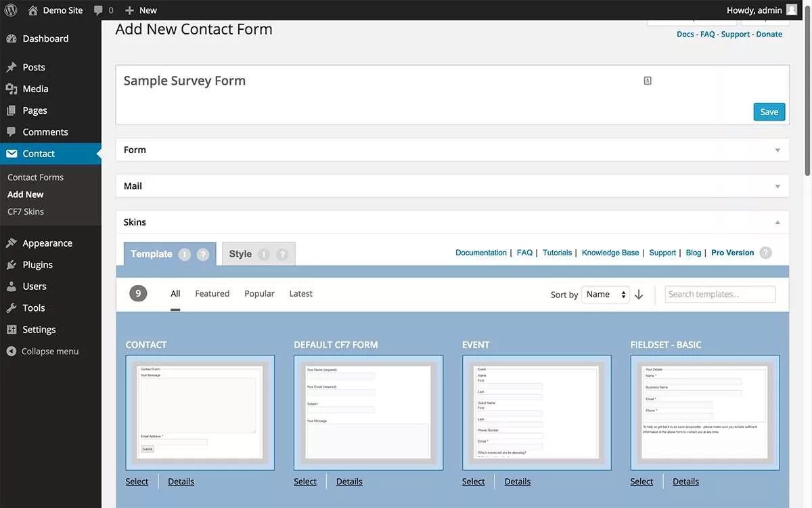Screen dimensions: 812x508
Task: View Details of Fieldset - Basic template
Action: pos(685,482)
